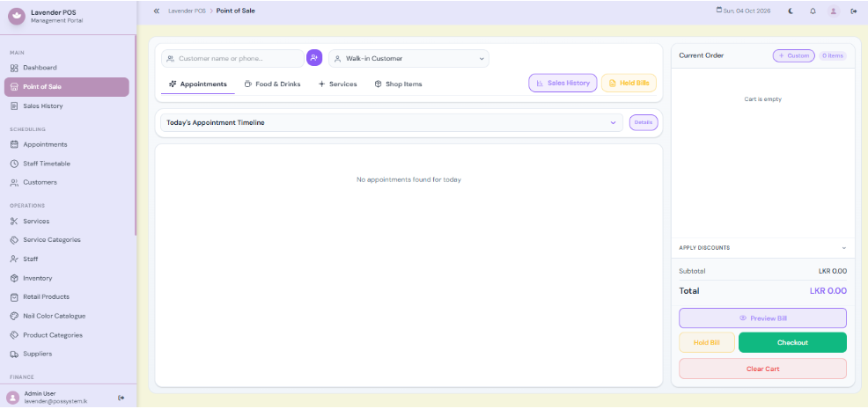Click add new customer purple icon
Image resolution: width=868 pixels, height=409 pixels.
point(314,57)
